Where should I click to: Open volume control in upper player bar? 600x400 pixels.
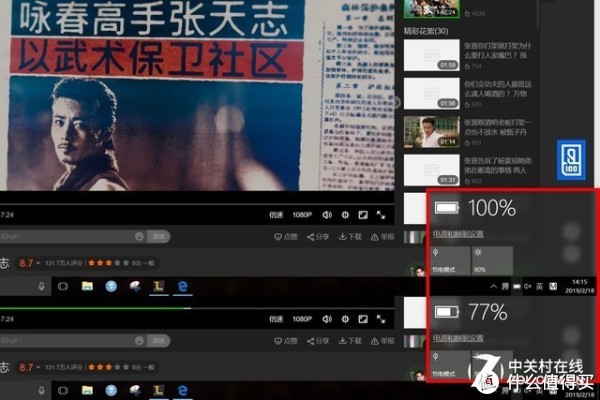[327, 215]
